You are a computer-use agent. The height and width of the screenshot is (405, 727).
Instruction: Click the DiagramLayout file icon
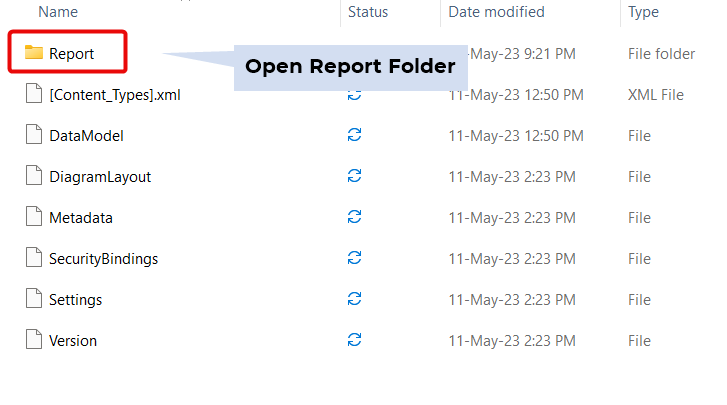click(x=34, y=177)
